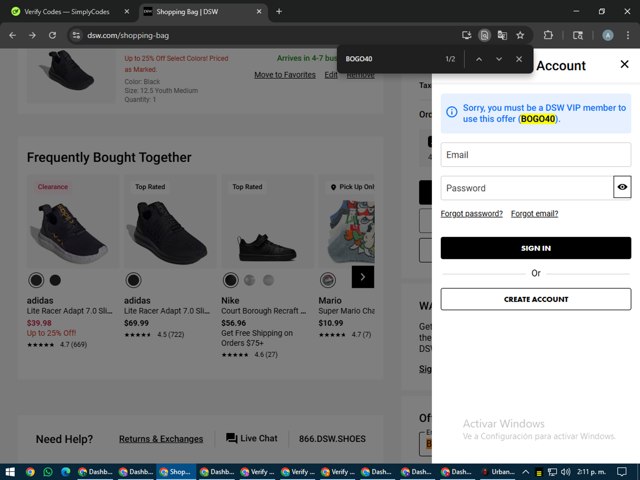The height and width of the screenshot is (480, 640).
Task: Open the volume control in system tray
Action: pos(565,472)
